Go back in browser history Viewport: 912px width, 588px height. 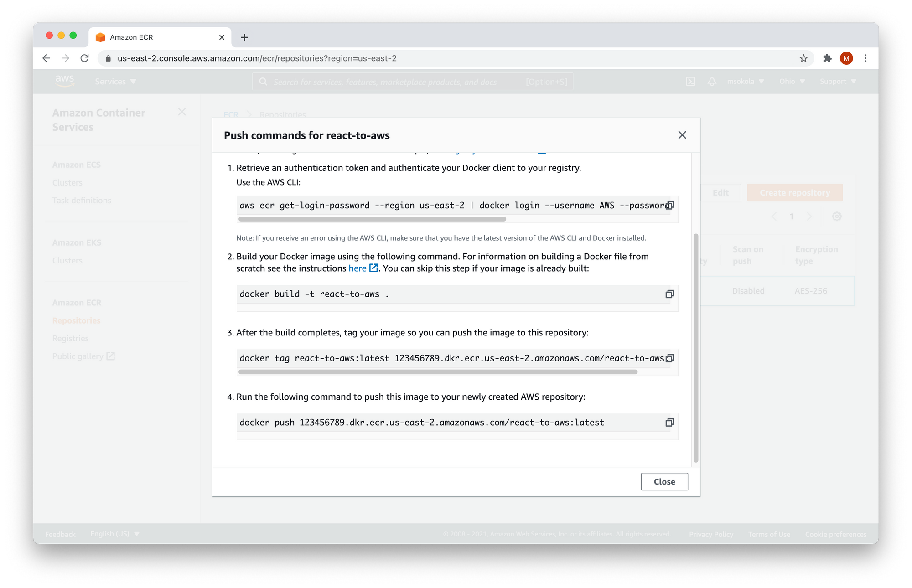pyautogui.click(x=46, y=58)
